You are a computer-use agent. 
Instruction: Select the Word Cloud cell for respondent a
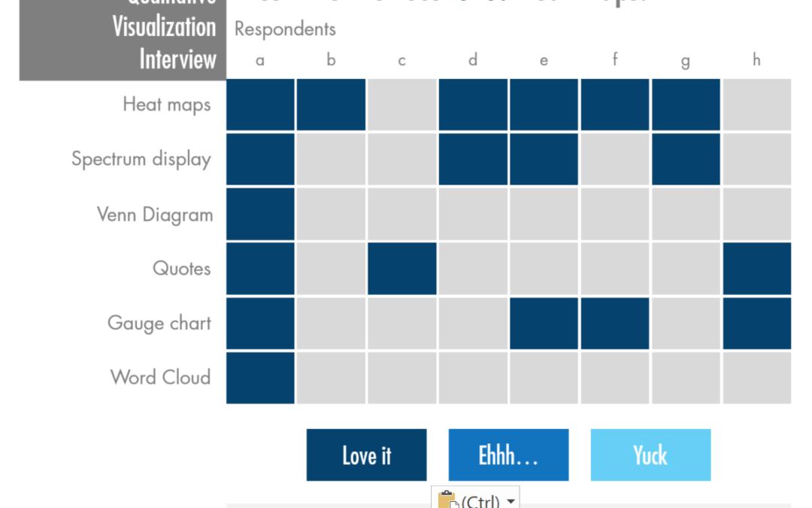[x=260, y=378]
